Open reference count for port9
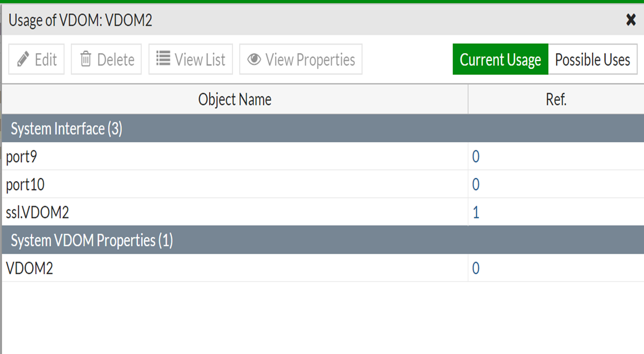 (476, 157)
